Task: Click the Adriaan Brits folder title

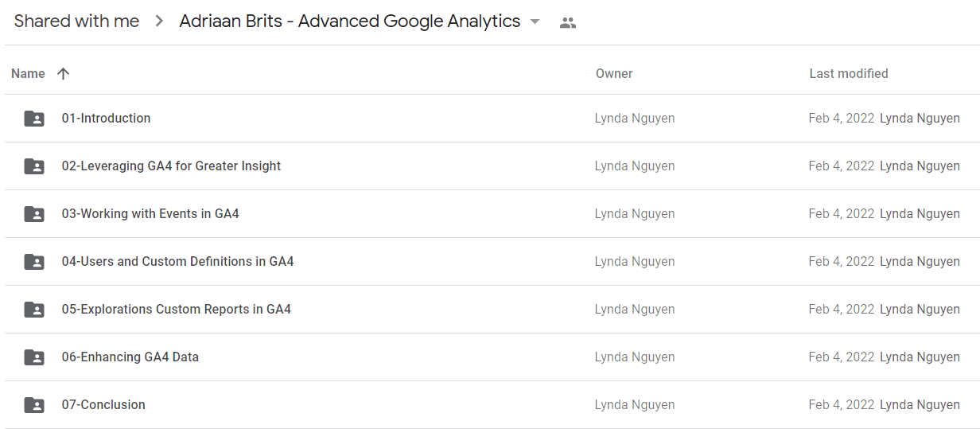Action: click(350, 21)
